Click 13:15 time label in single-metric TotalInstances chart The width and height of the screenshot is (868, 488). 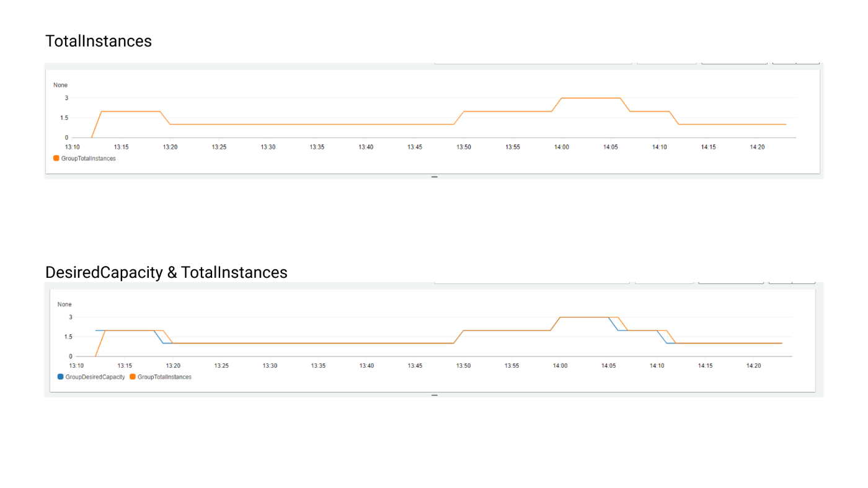(121, 147)
